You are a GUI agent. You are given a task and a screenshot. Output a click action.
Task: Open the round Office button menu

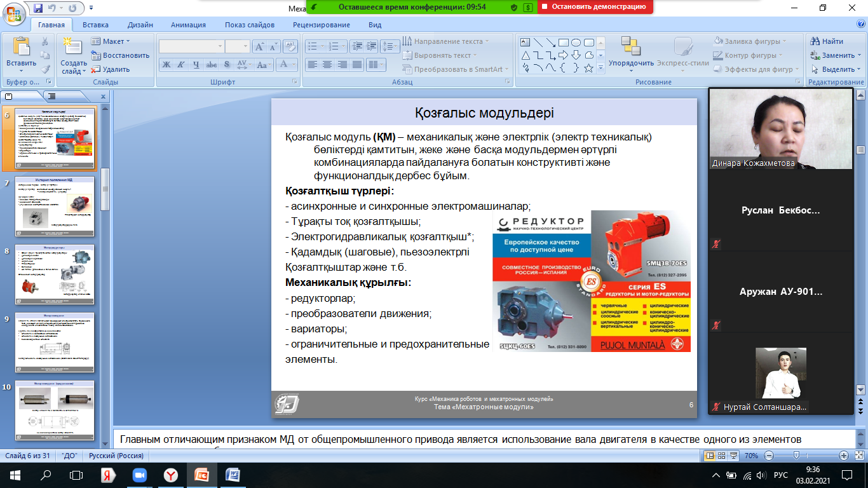pyautogui.click(x=14, y=13)
